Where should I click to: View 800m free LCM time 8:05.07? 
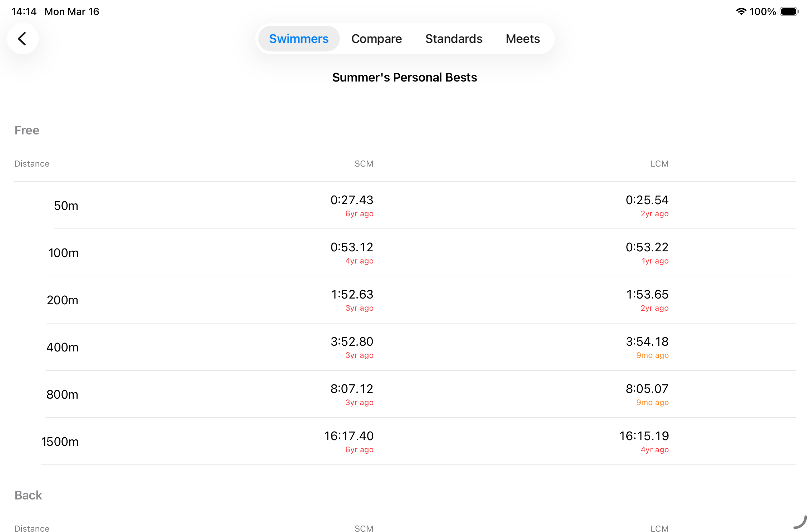point(647,389)
